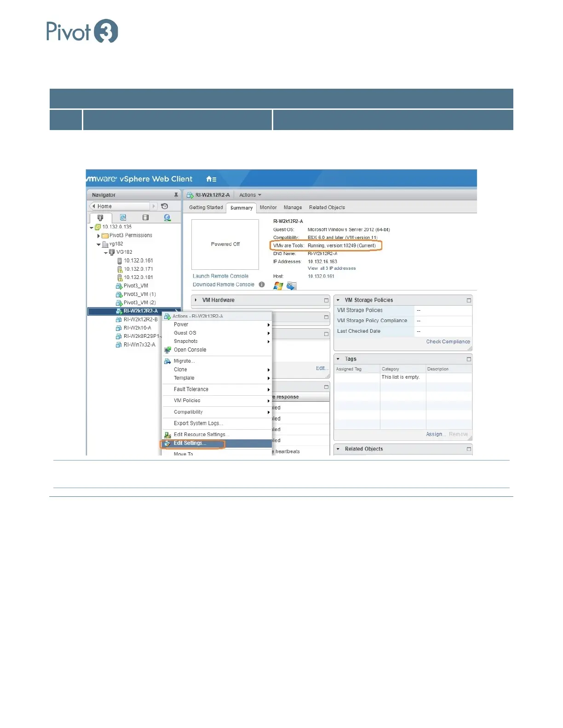The image size is (563, 728).
Task: Click View all 3 IP addresses link
Action: tap(332, 268)
